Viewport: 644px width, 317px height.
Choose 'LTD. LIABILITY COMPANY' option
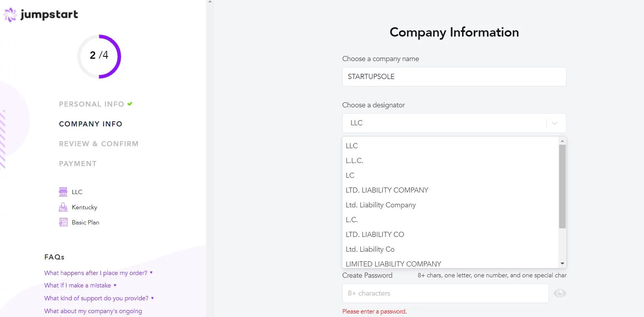(387, 190)
